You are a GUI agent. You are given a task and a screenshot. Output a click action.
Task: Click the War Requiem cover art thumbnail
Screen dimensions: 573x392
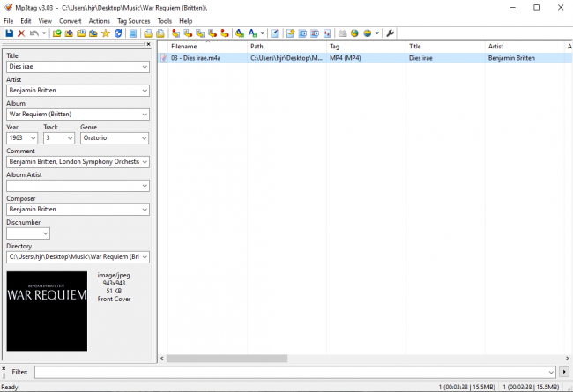(x=47, y=311)
